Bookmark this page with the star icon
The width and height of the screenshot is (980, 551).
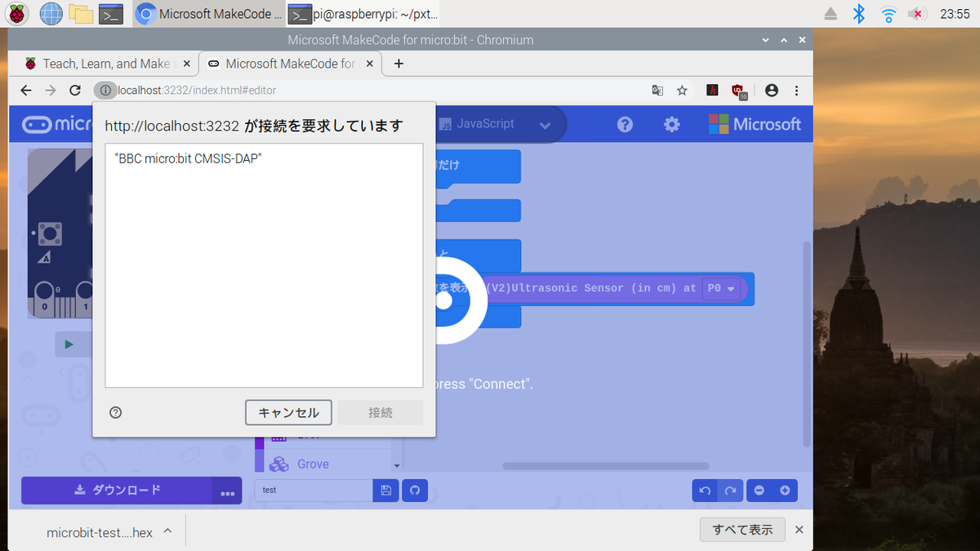coord(682,91)
